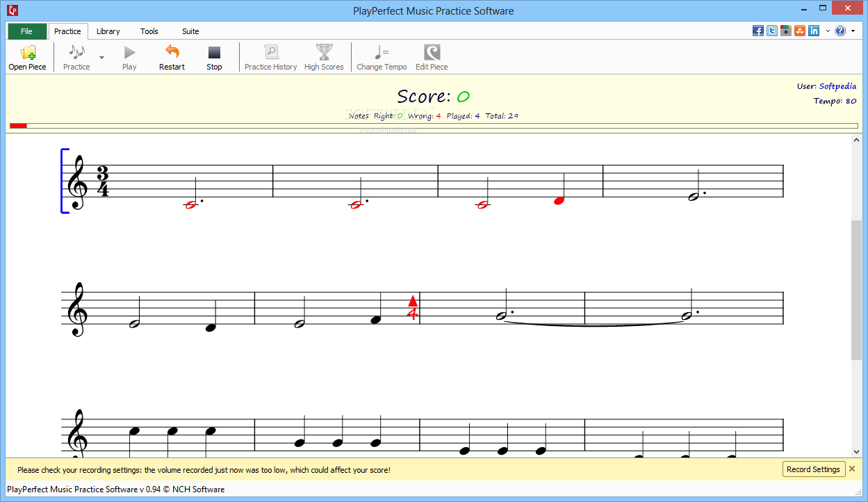Click the Tempo value 80
This screenshot has height=502, width=868.
[851, 101]
